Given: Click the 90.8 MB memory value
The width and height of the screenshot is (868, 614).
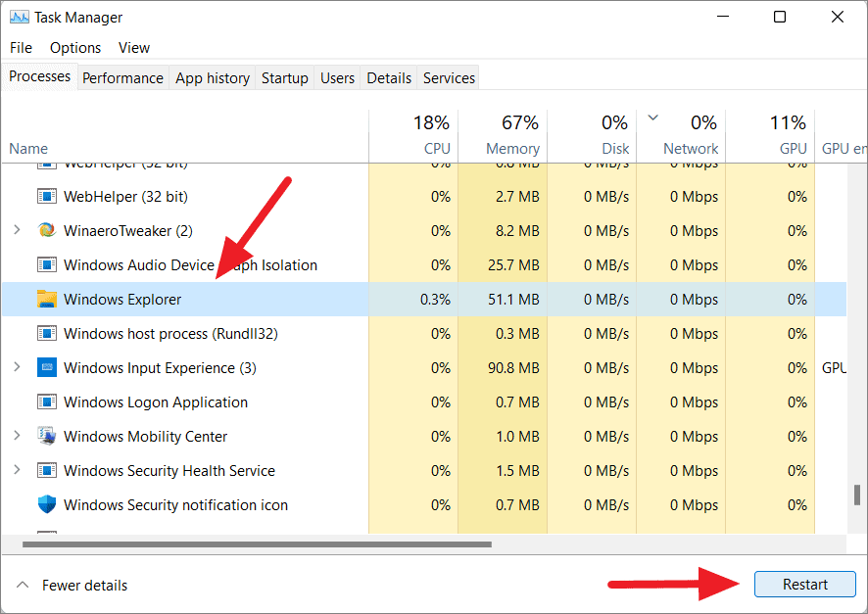Looking at the screenshot, I should (x=513, y=368).
